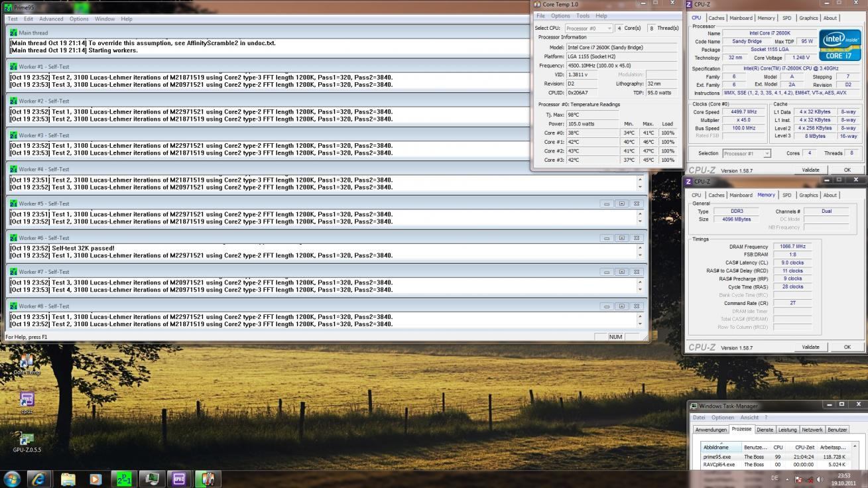Sort processes by Abbildname column header
Viewport: 868px width, 488px height.
721,447
